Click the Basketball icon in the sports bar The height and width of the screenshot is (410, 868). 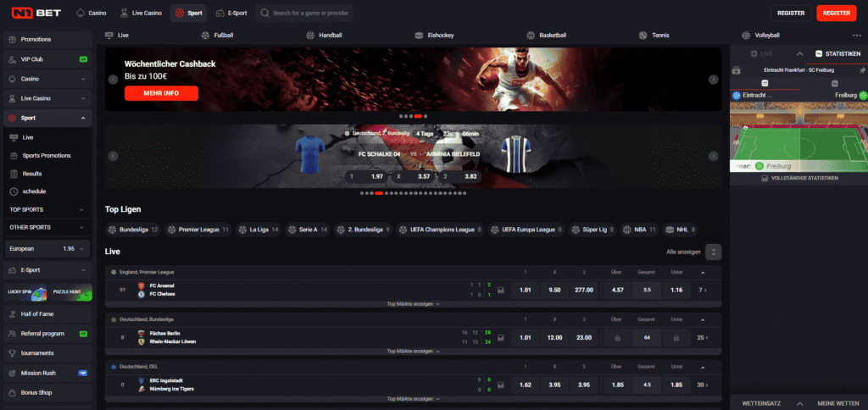click(531, 36)
